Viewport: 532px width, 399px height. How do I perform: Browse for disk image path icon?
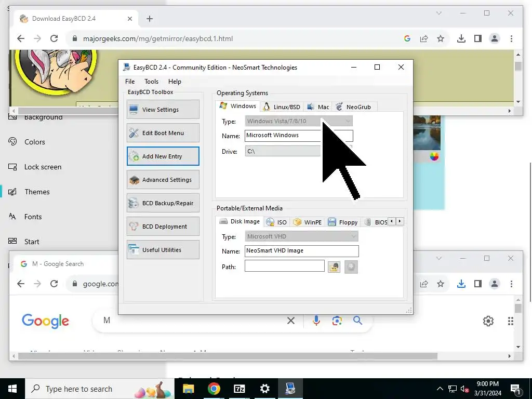click(x=334, y=267)
